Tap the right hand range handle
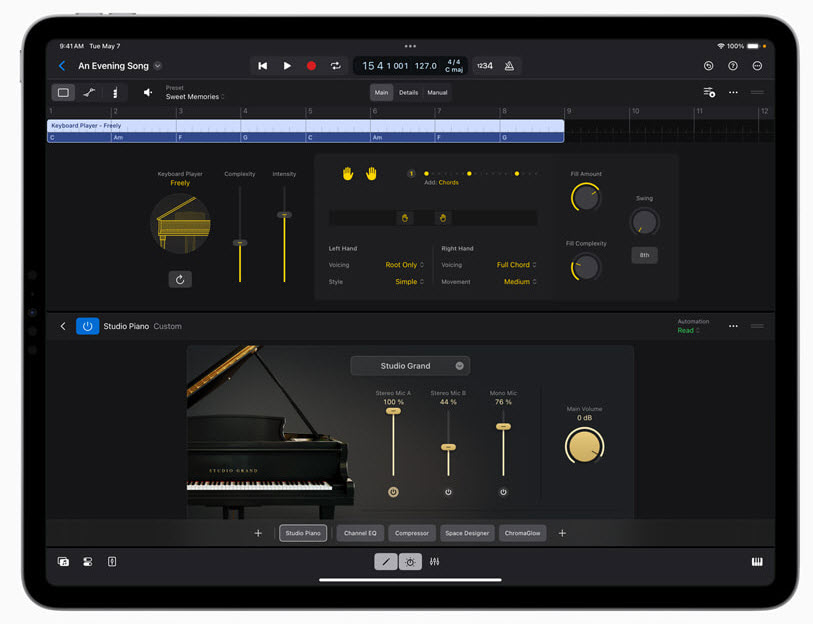The width and height of the screenshot is (813, 624). click(x=443, y=218)
